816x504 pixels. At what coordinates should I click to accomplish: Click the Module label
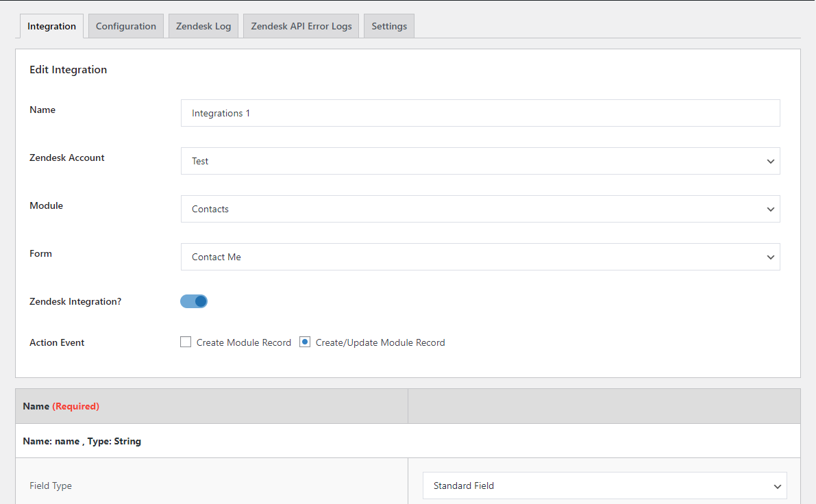(x=47, y=205)
